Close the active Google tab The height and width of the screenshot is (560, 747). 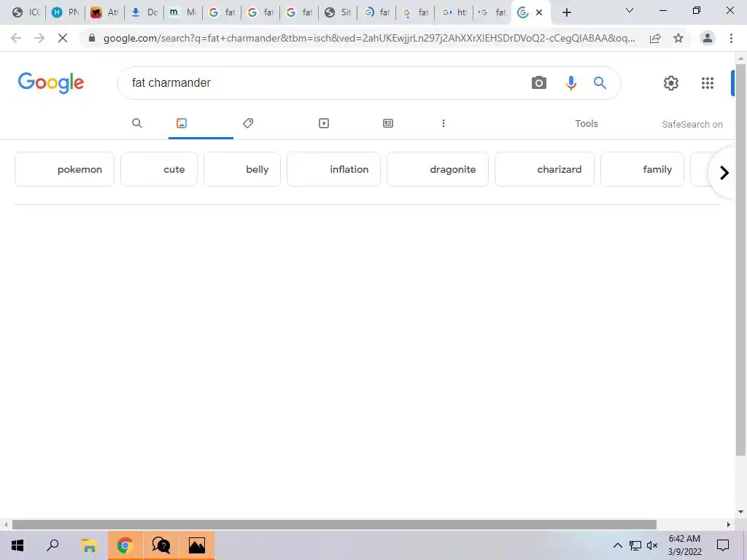(x=539, y=12)
